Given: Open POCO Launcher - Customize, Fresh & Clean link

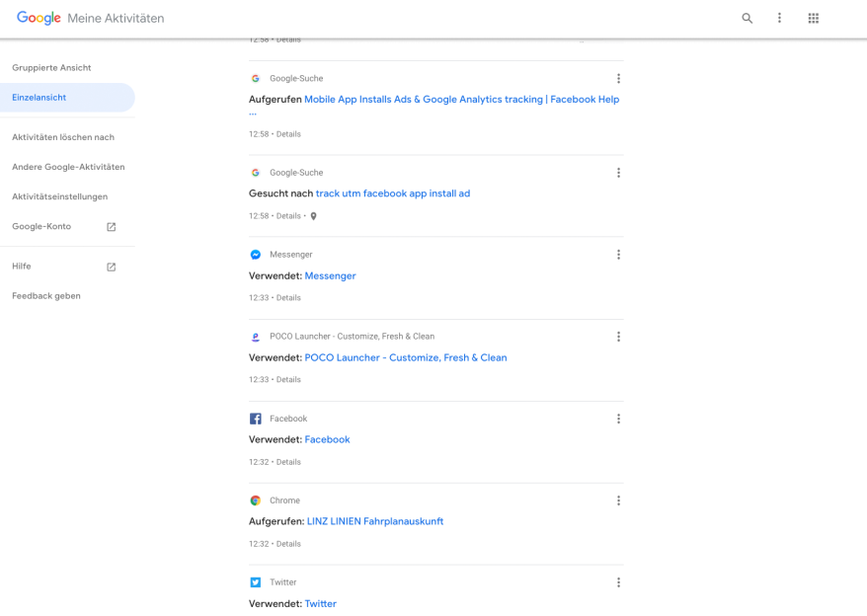Looking at the screenshot, I should point(406,357).
